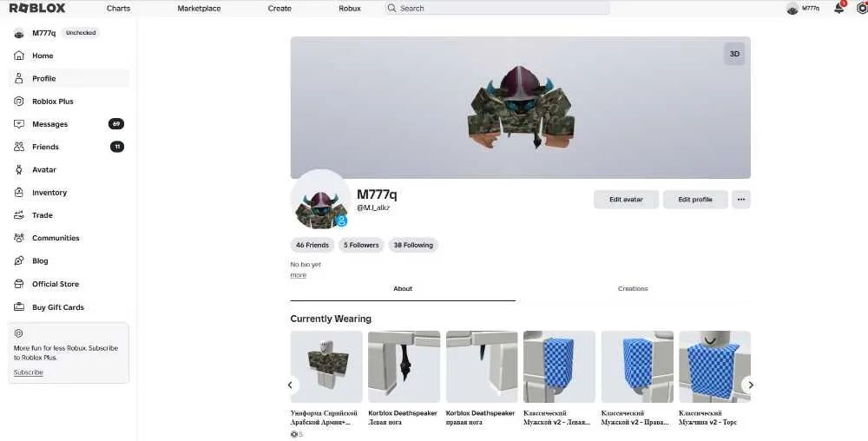Click the 'Currently Wearing' heading
Screen dimensions: 868x441
click(331, 319)
